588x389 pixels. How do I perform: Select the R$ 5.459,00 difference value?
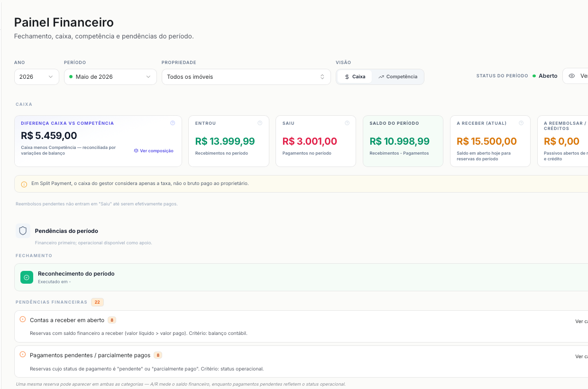[49, 136]
